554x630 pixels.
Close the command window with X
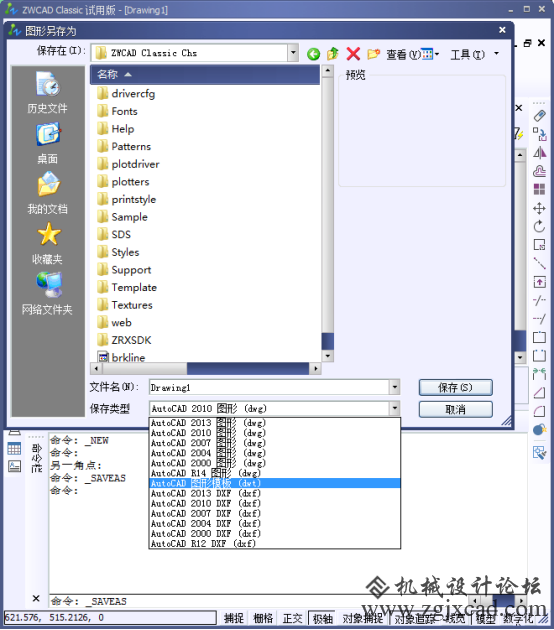(36, 599)
